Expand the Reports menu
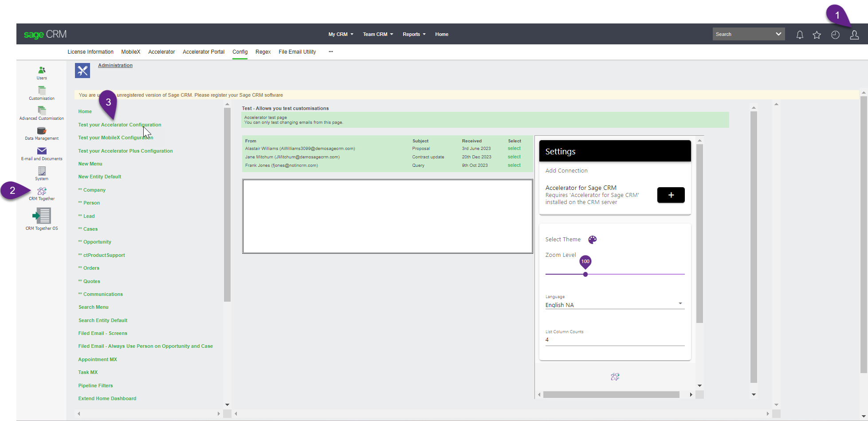The height and width of the screenshot is (421, 868). (414, 34)
